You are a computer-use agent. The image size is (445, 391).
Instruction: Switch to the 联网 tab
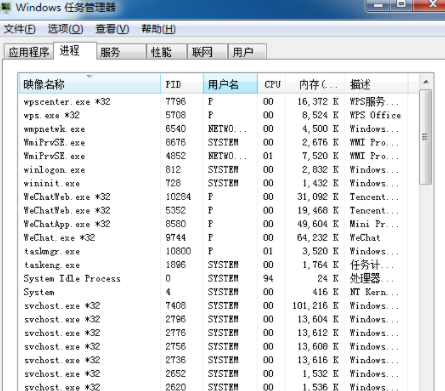pos(207,52)
